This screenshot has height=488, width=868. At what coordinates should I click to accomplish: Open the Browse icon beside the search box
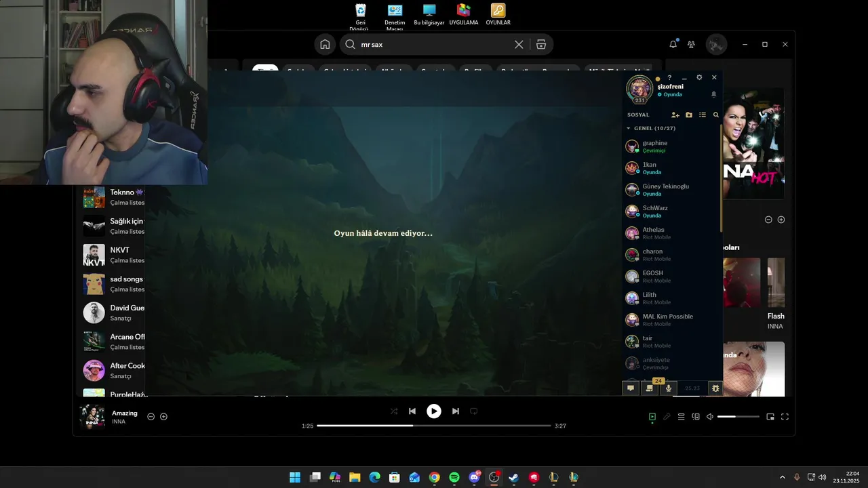tap(541, 45)
